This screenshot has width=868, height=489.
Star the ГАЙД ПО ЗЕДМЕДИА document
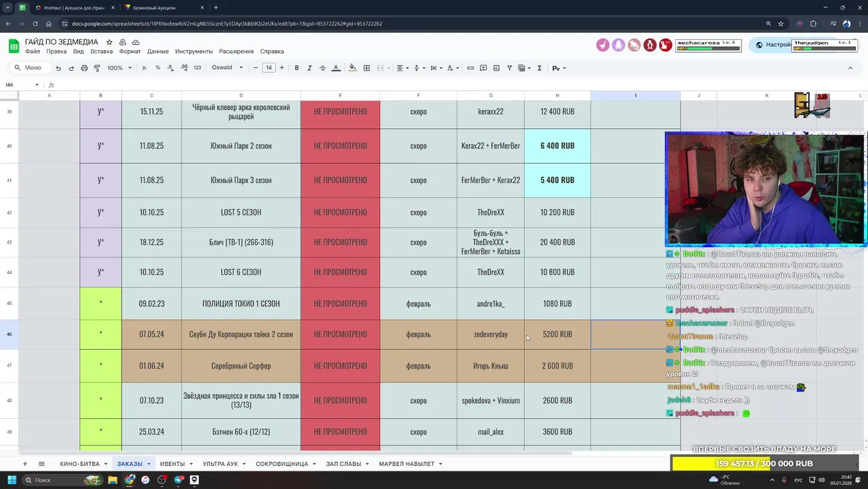109,42
